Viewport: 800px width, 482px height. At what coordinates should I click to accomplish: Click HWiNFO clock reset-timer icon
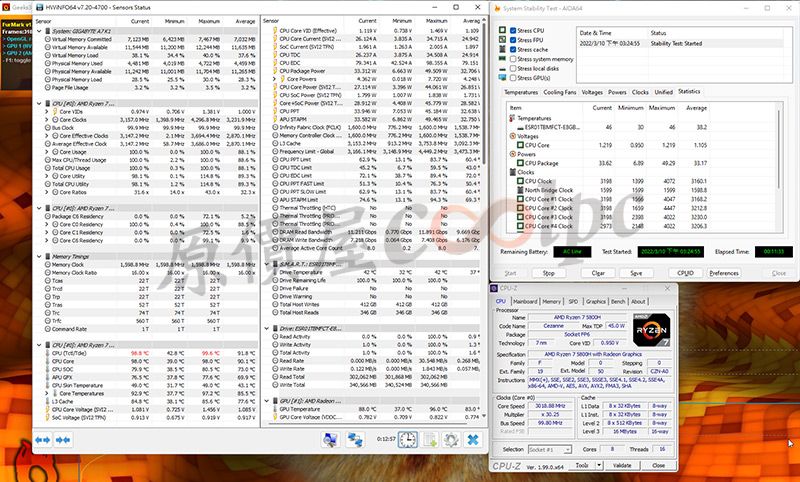407,440
